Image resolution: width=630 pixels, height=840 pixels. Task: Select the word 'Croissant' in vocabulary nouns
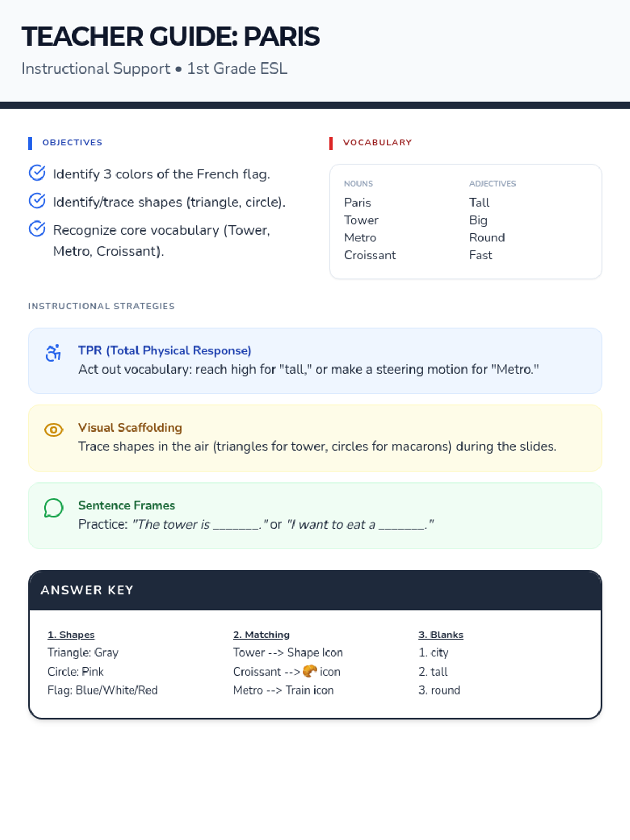[x=370, y=255]
